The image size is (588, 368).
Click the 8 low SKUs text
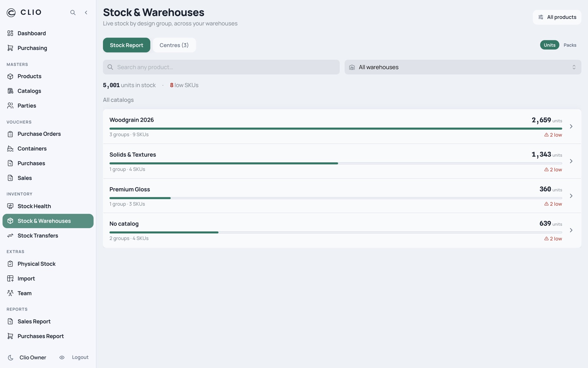pyautogui.click(x=184, y=85)
